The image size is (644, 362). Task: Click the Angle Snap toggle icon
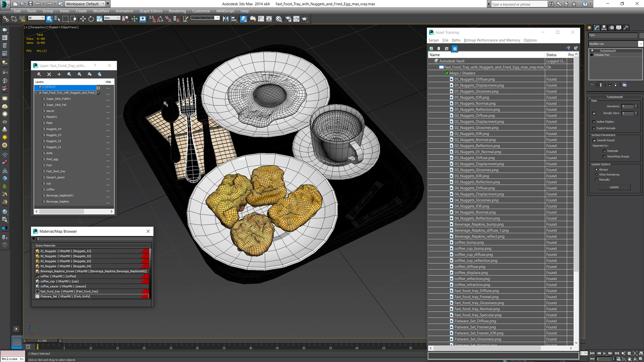[x=160, y=19]
